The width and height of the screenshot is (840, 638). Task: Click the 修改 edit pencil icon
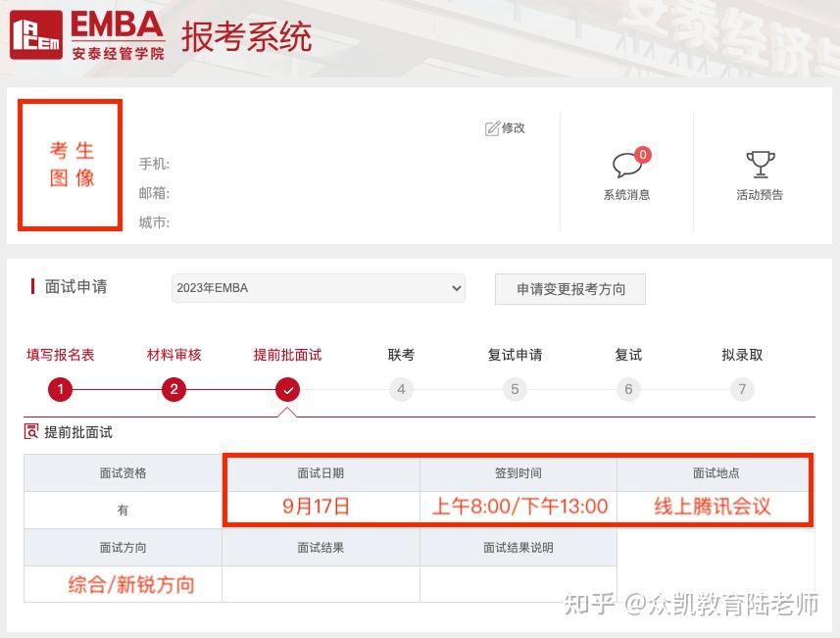492,128
